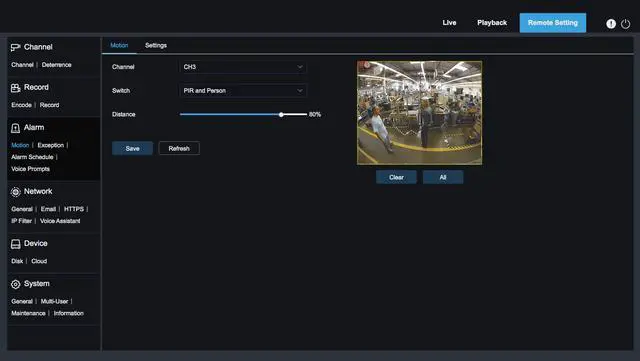Open the Channel CH3 dropdown
The image size is (640, 361).
pos(243,67)
